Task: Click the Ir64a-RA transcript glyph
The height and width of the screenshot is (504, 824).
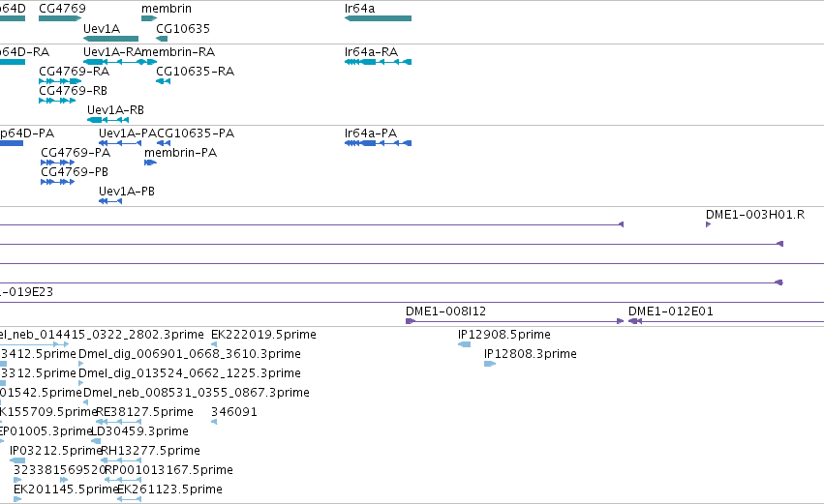Action: (378, 62)
